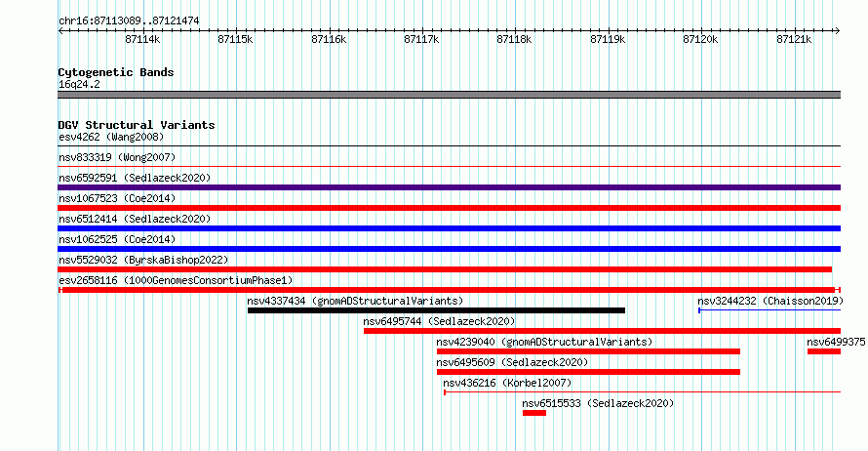The width and height of the screenshot is (868, 451).
Task: Open the nsv6495609 (Sedlazeck2020) variant label
Action: [512, 362]
